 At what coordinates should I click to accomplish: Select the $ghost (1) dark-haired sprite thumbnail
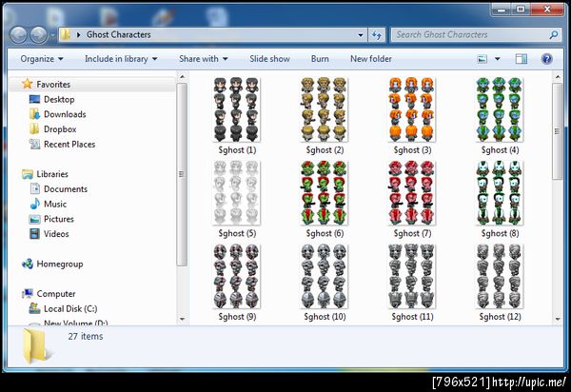click(x=236, y=109)
